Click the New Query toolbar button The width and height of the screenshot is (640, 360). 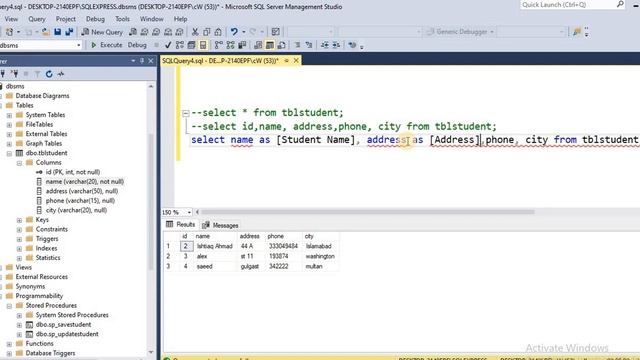click(102, 32)
